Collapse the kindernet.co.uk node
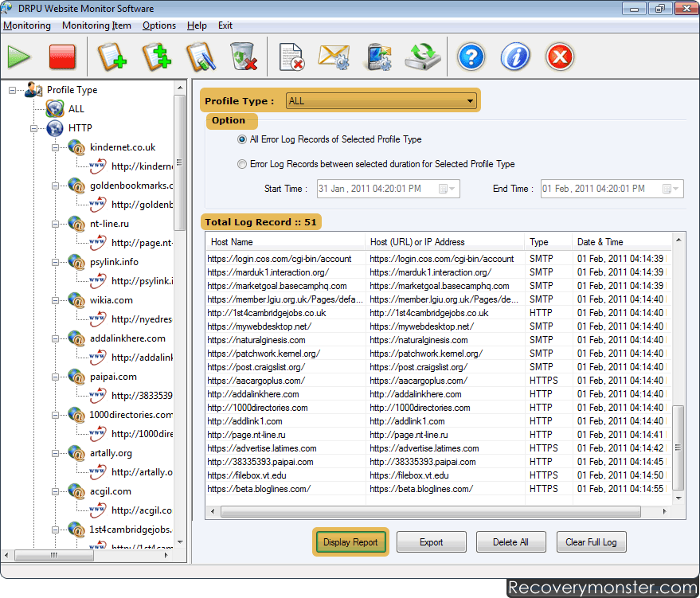The image size is (700, 598). [x=55, y=148]
